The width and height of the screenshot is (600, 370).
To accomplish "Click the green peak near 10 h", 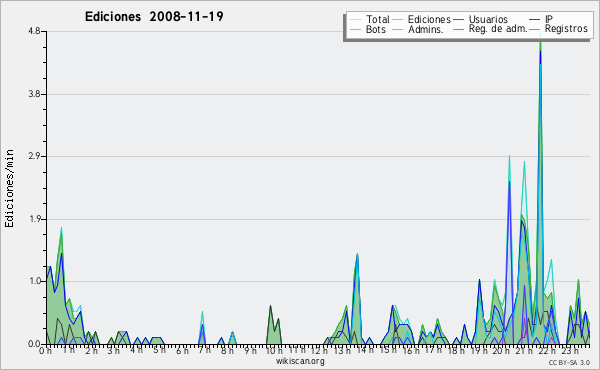I will point(270,306).
